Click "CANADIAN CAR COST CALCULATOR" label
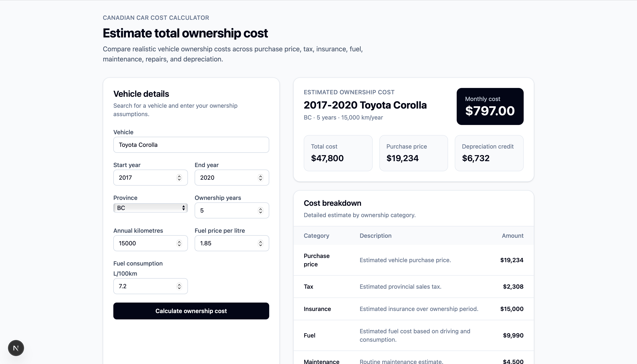 pyautogui.click(x=156, y=18)
